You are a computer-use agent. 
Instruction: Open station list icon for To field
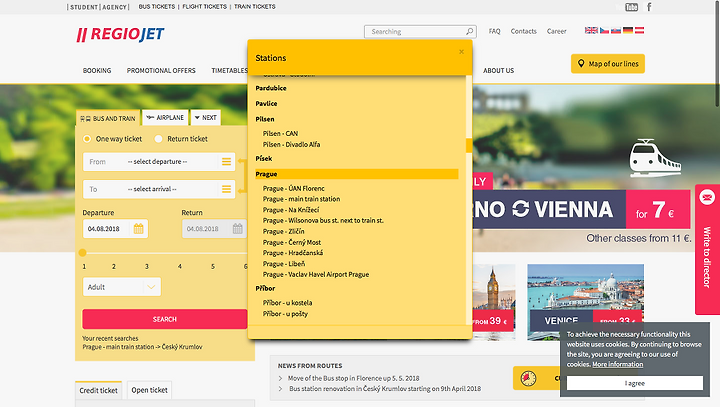pyautogui.click(x=226, y=189)
